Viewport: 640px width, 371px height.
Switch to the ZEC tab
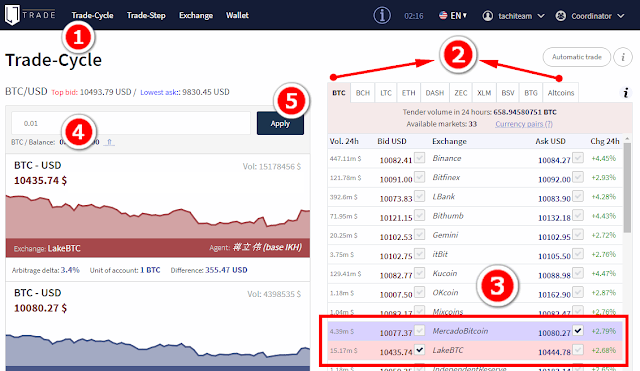pyautogui.click(x=461, y=93)
